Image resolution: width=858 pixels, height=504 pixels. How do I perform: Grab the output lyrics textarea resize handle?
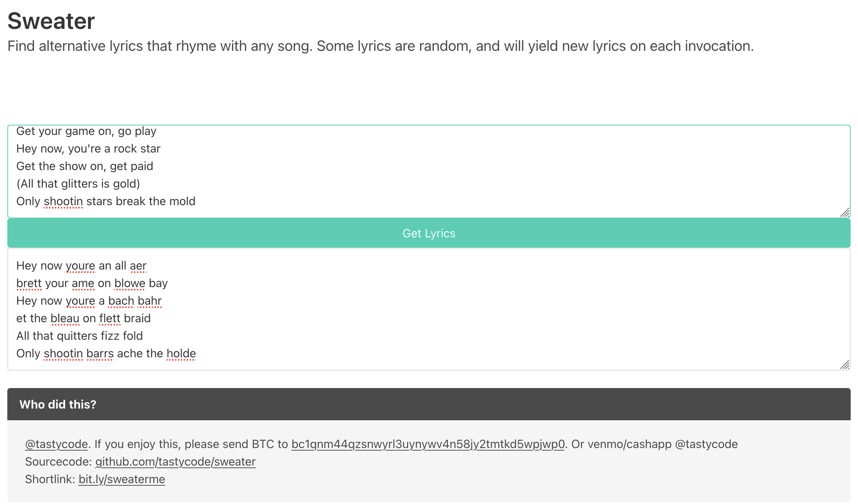coord(844,365)
